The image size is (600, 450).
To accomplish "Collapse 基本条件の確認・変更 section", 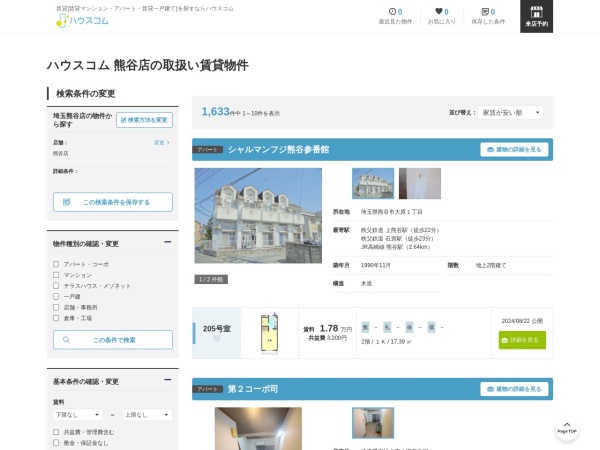I will click(167, 380).
